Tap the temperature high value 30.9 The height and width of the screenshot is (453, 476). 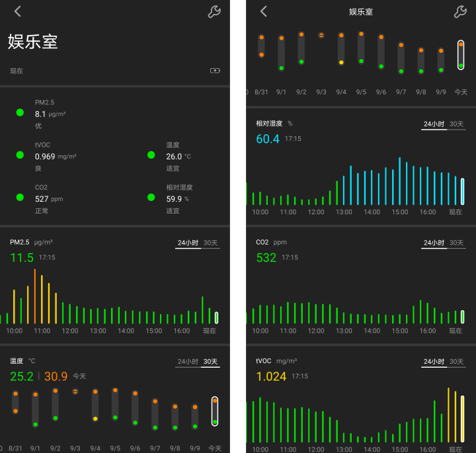click(x=56, y=376)
